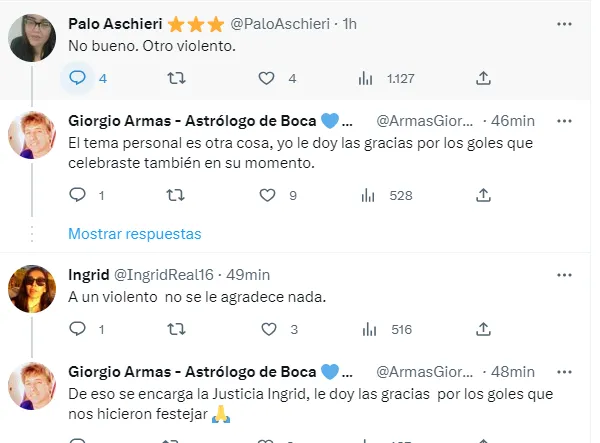Open more options on Ingrid's tweet
Image resolution: width=600 pixels, height=443 pixels.
pos(567,275)
